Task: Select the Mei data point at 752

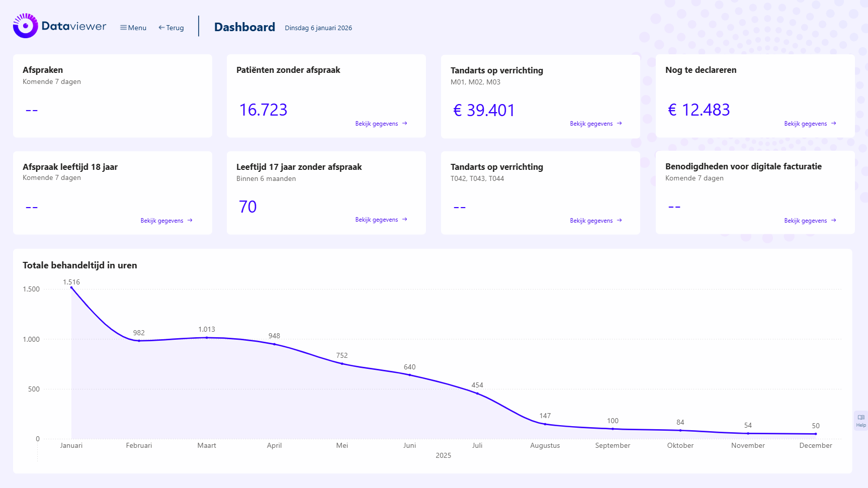Action: [x=342, y=363]
